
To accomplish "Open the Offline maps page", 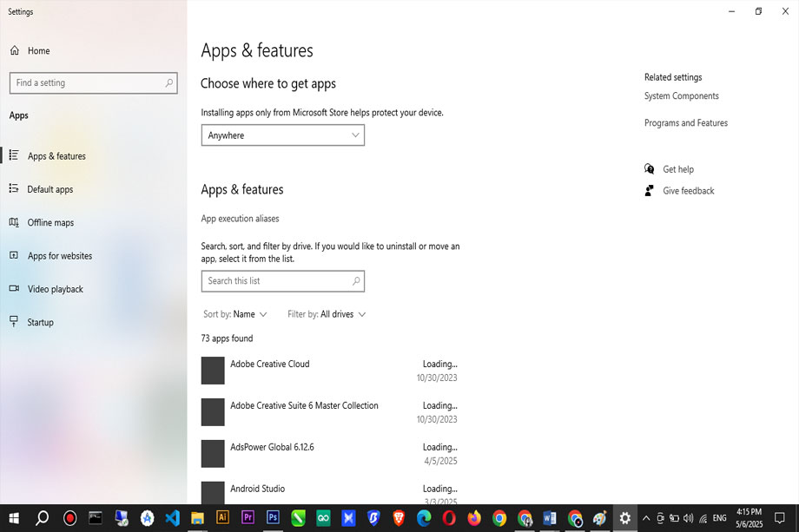I will 50,222.
